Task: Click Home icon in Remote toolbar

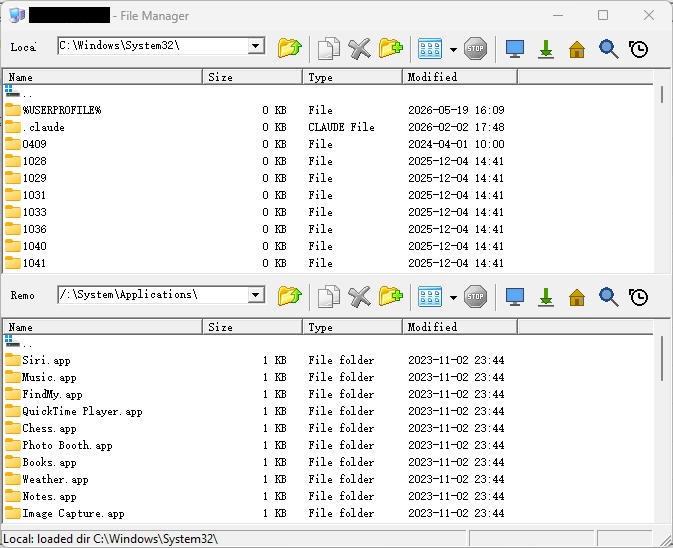Action: (577, 297)
